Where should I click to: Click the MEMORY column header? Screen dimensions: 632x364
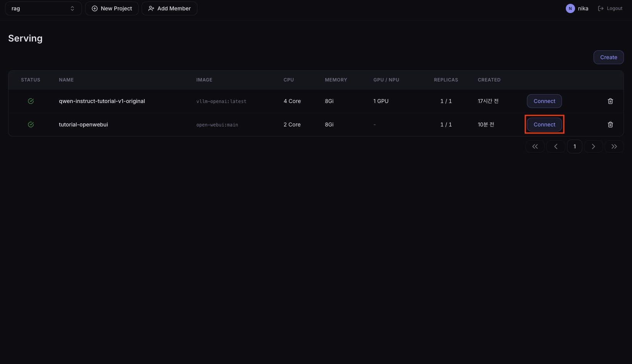pyautogui.click(x=336, y=80)
